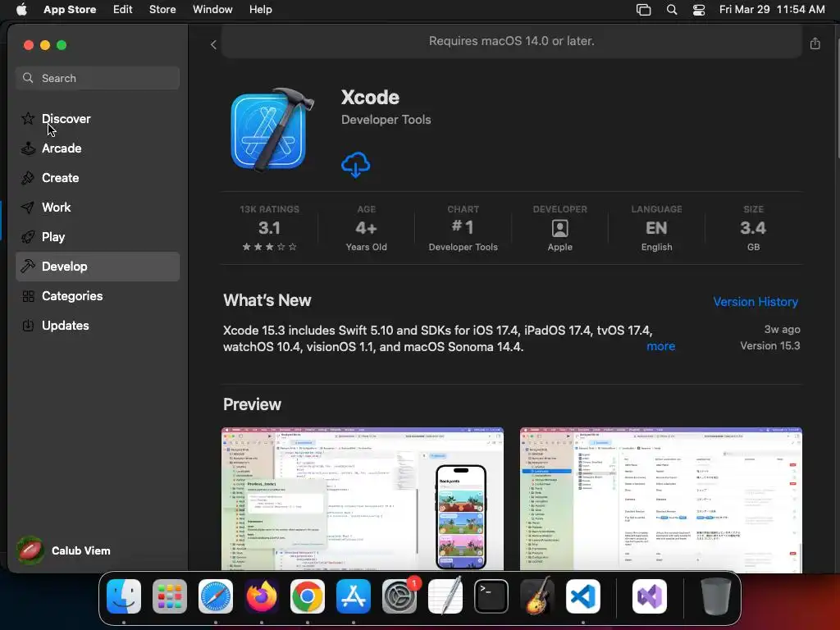Open TextEdit from the dock
Screen dimensions: 840x630
pos(445,596)
